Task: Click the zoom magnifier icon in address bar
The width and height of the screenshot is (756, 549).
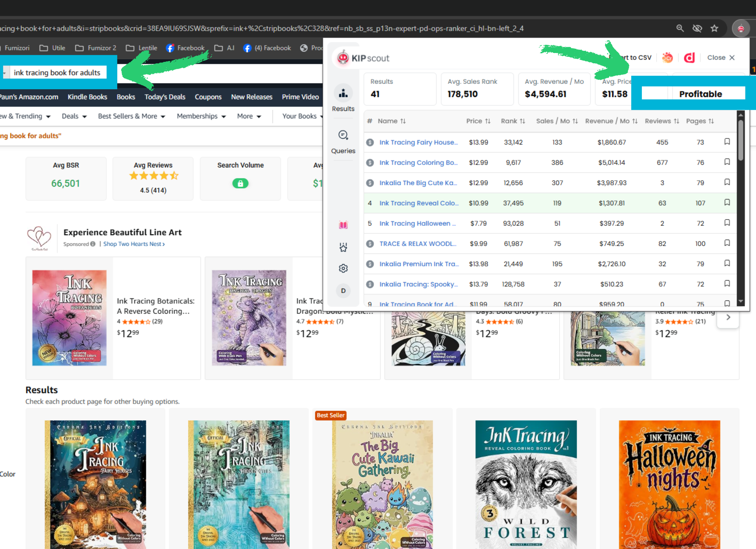Action: pos(680,28)
